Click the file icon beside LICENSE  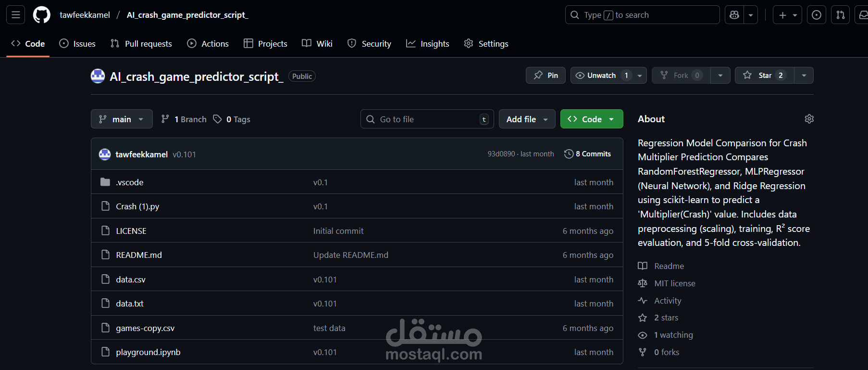click(x=105, y=230)
